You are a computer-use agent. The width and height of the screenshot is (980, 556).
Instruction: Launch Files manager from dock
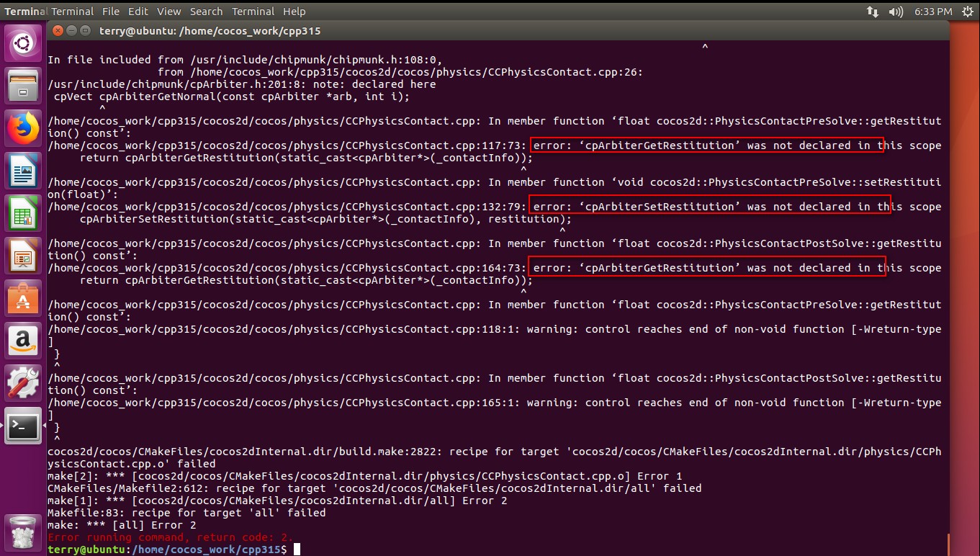[x=23, y=86]
